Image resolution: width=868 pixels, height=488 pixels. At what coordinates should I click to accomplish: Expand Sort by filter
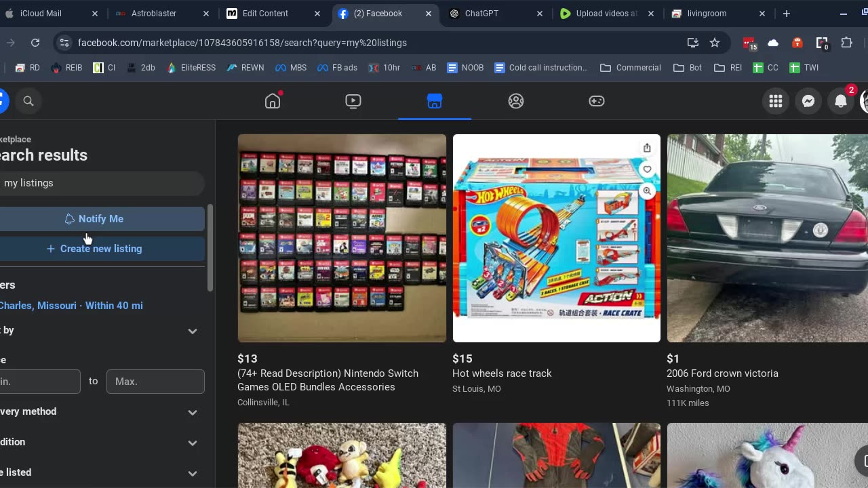coord(193,331)
